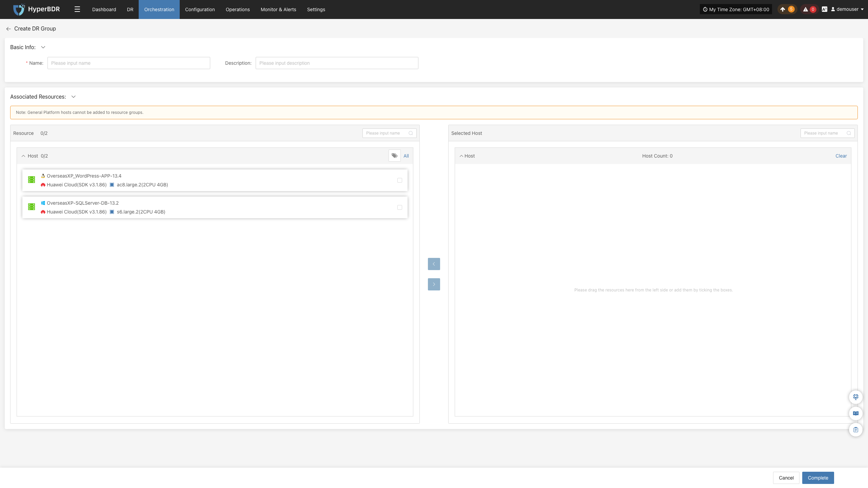Viewport: 868px width, 488px height.
Task: Open the floating chatbot assistant icon
Action: [x=855, y=397]
